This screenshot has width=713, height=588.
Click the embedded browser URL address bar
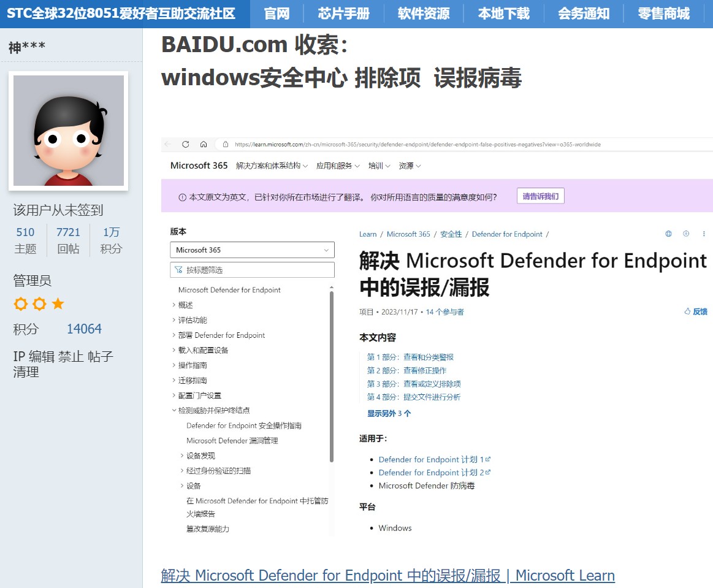pos(418,144)
